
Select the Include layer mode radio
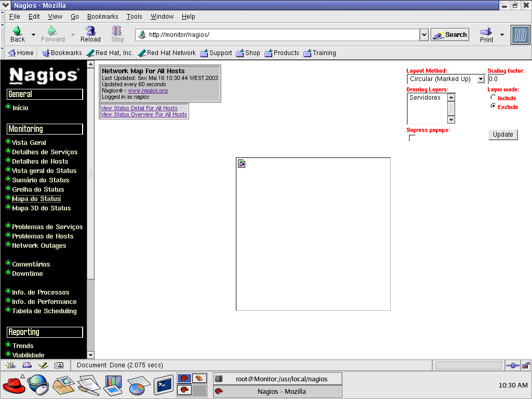pos(493,97)
